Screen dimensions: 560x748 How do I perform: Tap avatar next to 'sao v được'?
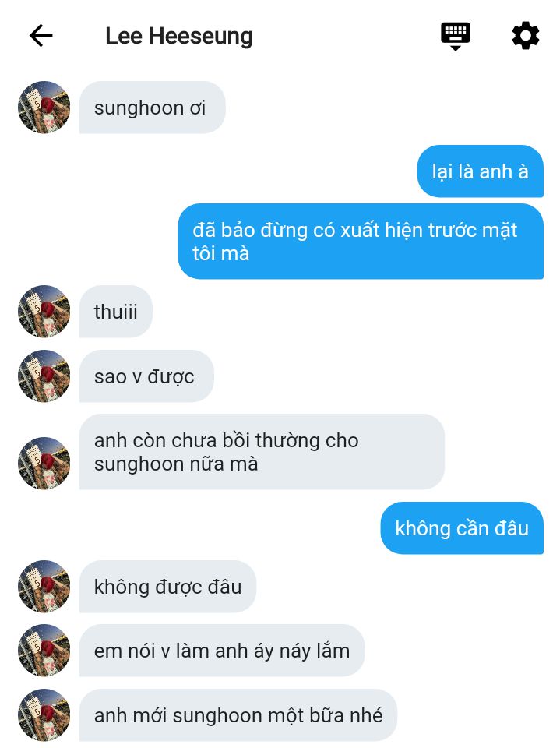pyautogui.click(x=44, y=376)
